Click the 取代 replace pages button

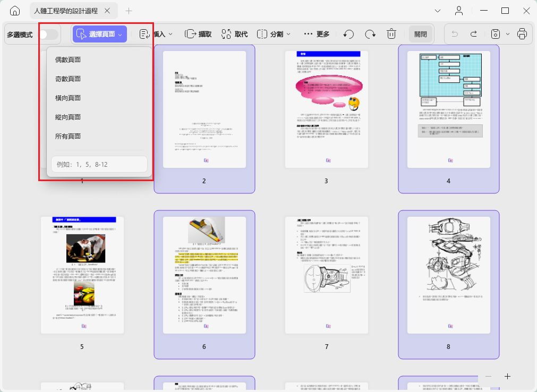point(235,34)
